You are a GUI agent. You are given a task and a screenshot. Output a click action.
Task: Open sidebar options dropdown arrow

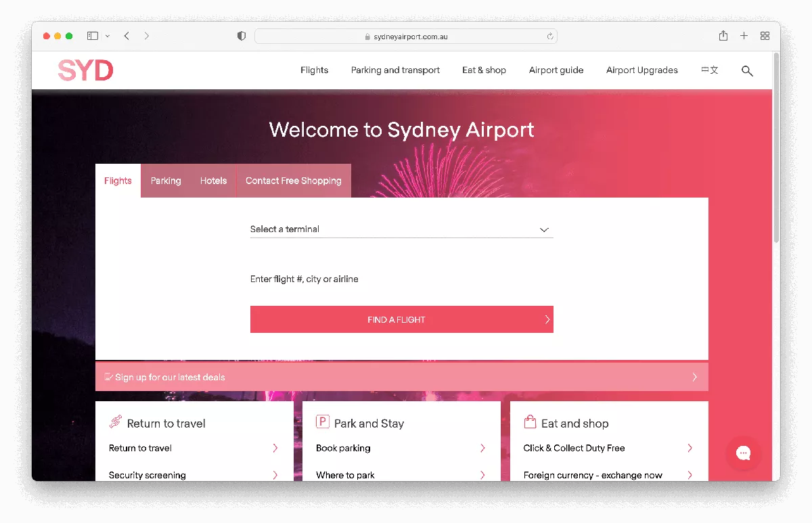pos(108,37)
